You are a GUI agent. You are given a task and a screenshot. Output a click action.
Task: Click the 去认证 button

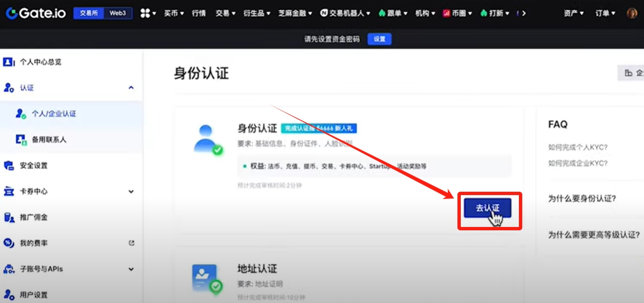tap(487, 208)
